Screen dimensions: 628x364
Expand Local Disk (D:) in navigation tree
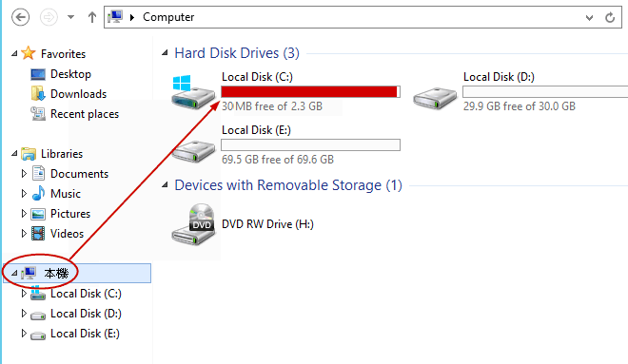pos(24,314)
